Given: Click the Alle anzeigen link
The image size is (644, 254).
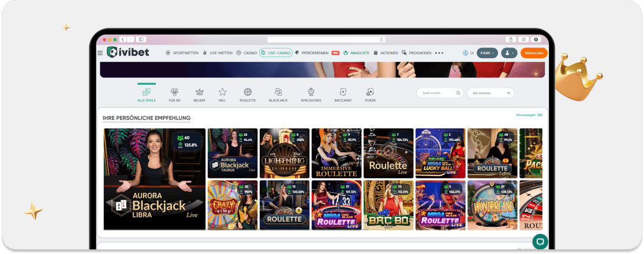Looking at the screenshot, I should pyautogui.click(x=529, y=115).
